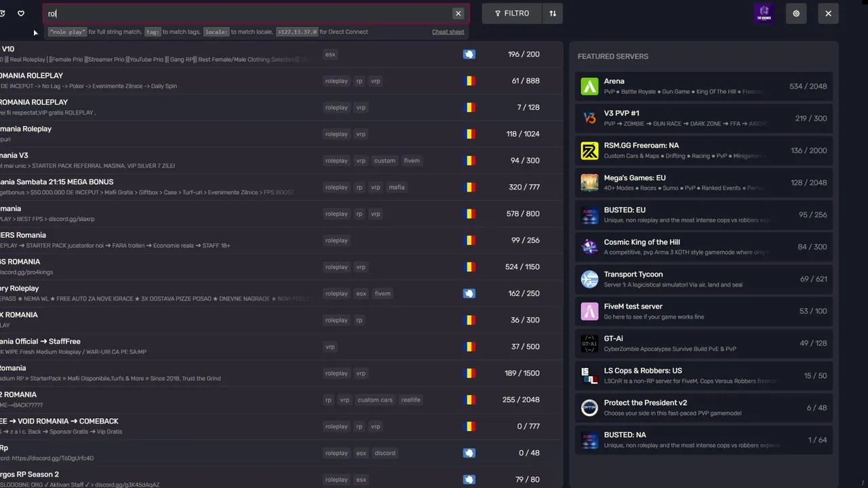Select the 'VOID ROMANIA → COMEBACK' server title
The height and width of the screenshot is (488, 868).
pos(60,421)
